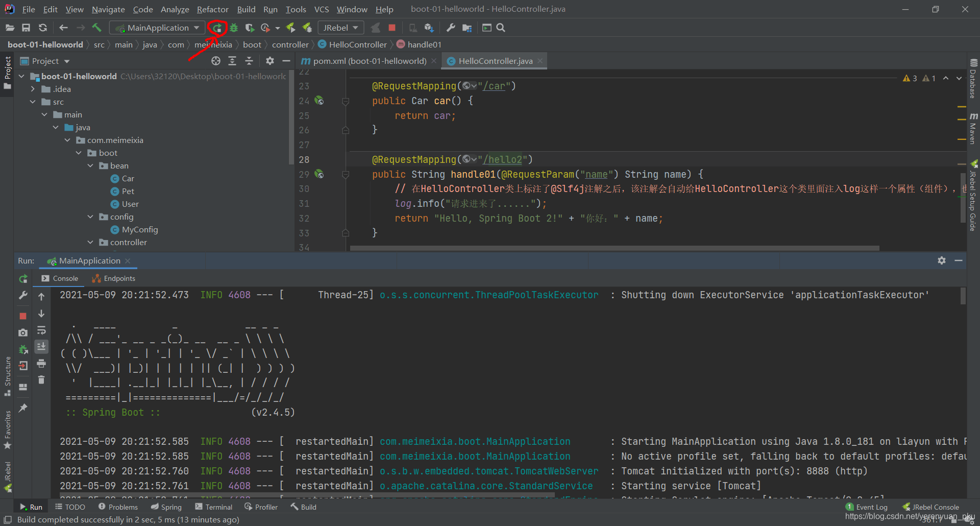Print console output with printer icon
980x526 pixels.
(x=41, y=363)
